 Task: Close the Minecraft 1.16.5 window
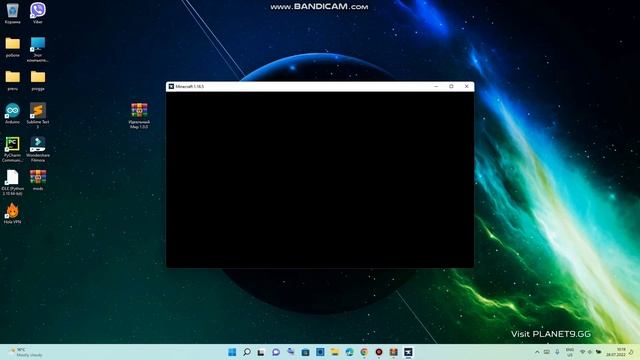[x=467, y=87]
